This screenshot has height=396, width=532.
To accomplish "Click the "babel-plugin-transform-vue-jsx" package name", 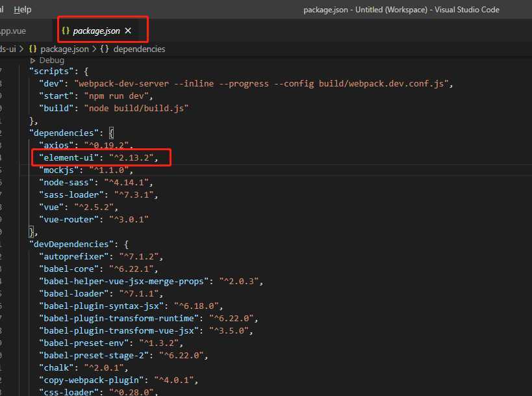I will 119,331.
